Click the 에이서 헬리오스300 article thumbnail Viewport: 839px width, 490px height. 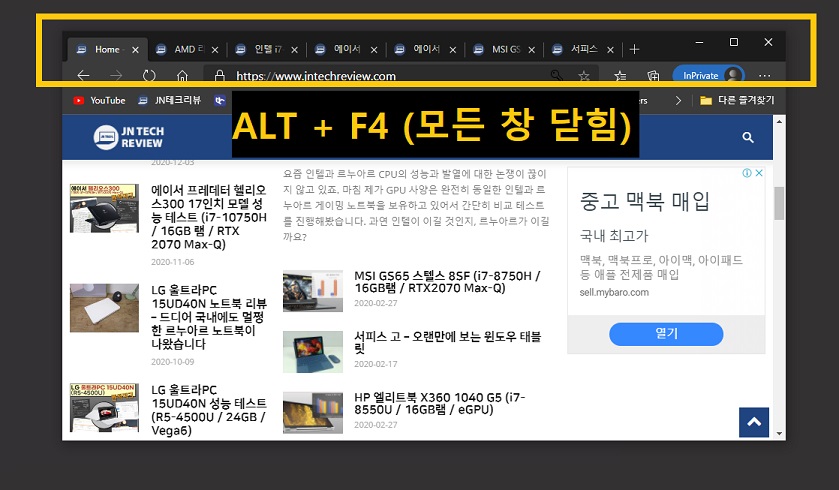104,208
